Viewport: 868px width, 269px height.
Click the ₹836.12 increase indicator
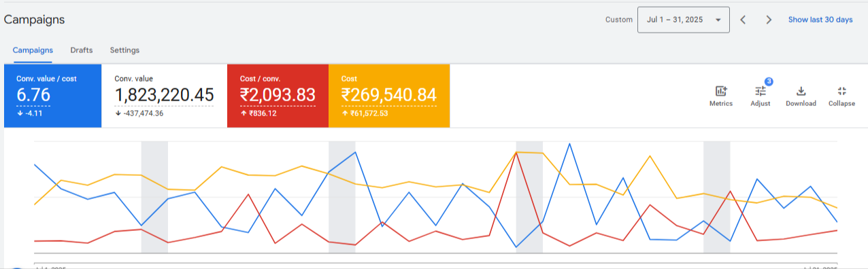pos(258,113)
